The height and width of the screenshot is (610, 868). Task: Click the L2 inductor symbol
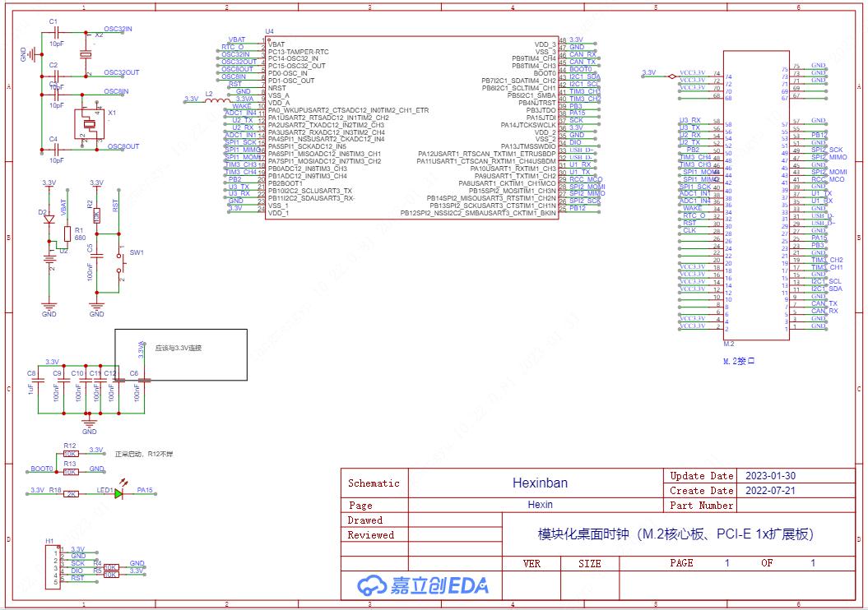[211, 100]
